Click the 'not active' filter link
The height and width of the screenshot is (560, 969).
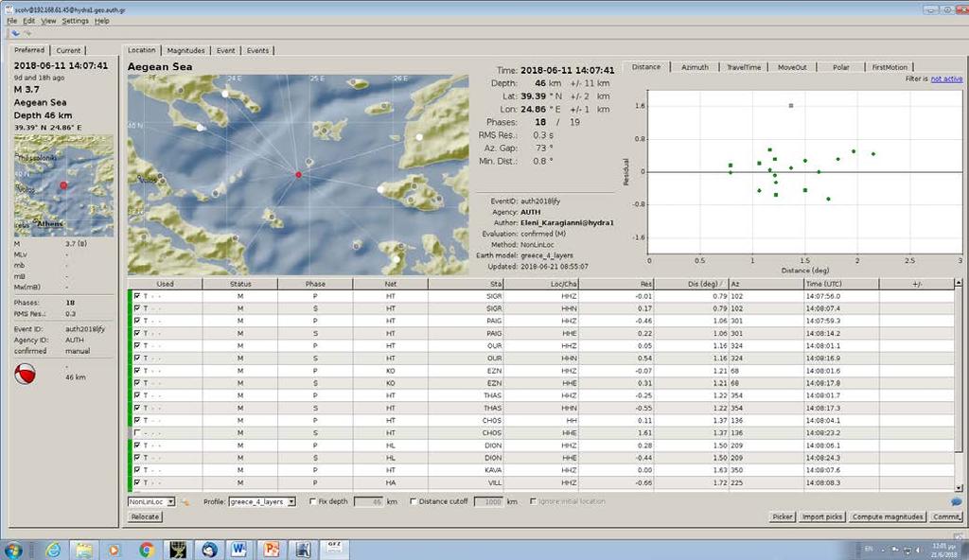point(946,79)
